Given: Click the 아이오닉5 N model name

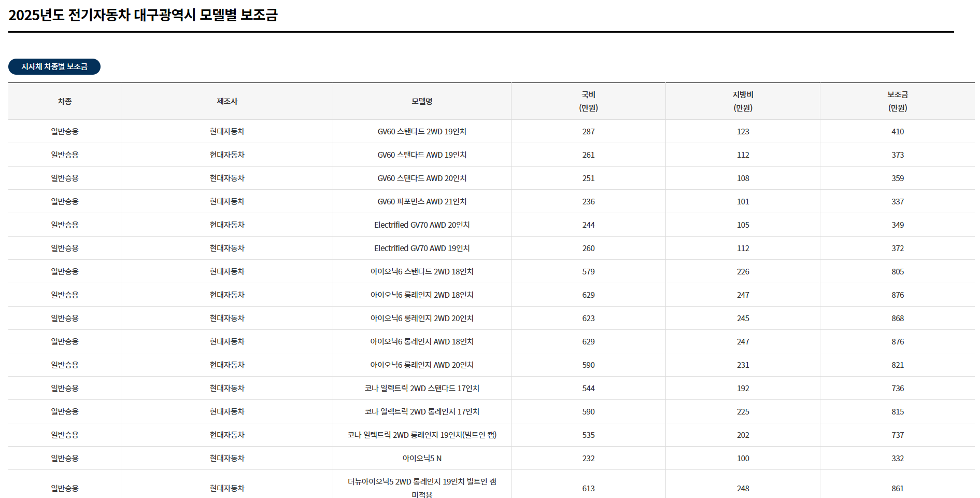Looking at the screenshot, I should pyautogui.click(x=421, y=458).
